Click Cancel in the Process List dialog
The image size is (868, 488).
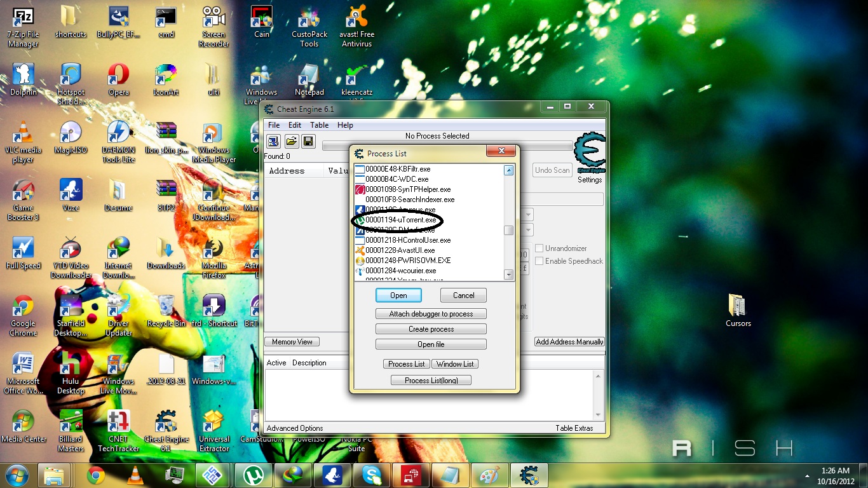point(463,295)
